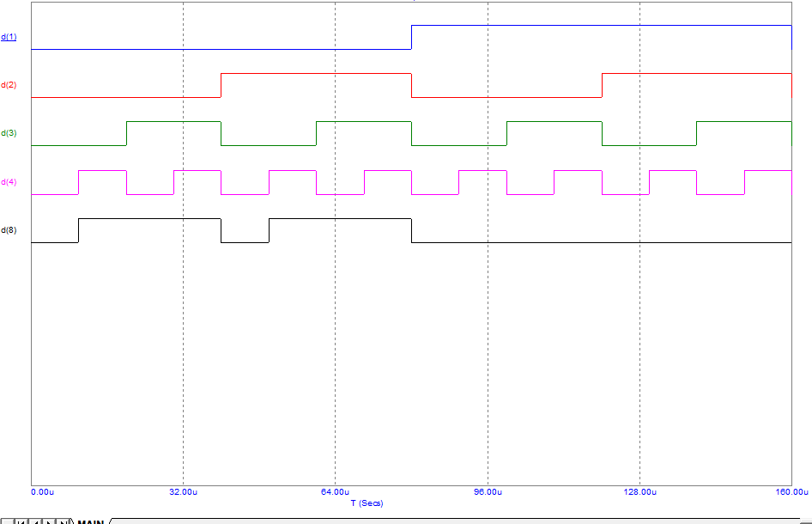Click the 128.00u time axis value
The width and height of the screenshot is (812, 524).
[x=640, y=492]
